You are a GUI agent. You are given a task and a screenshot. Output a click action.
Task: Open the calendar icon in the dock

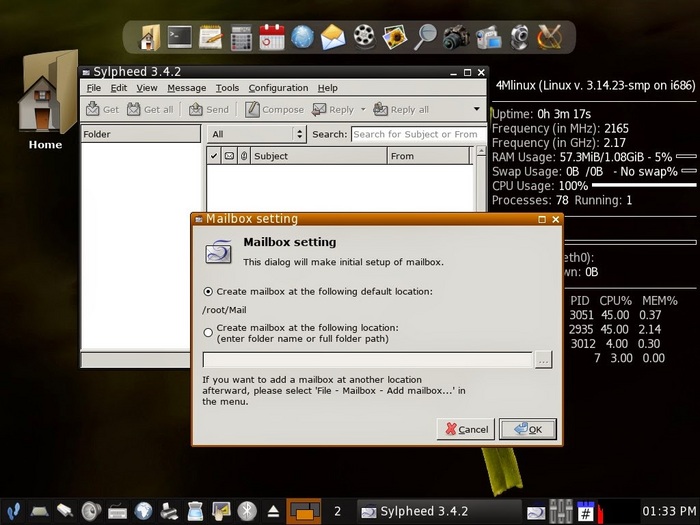pyautogui.click(x=272, y=38)
